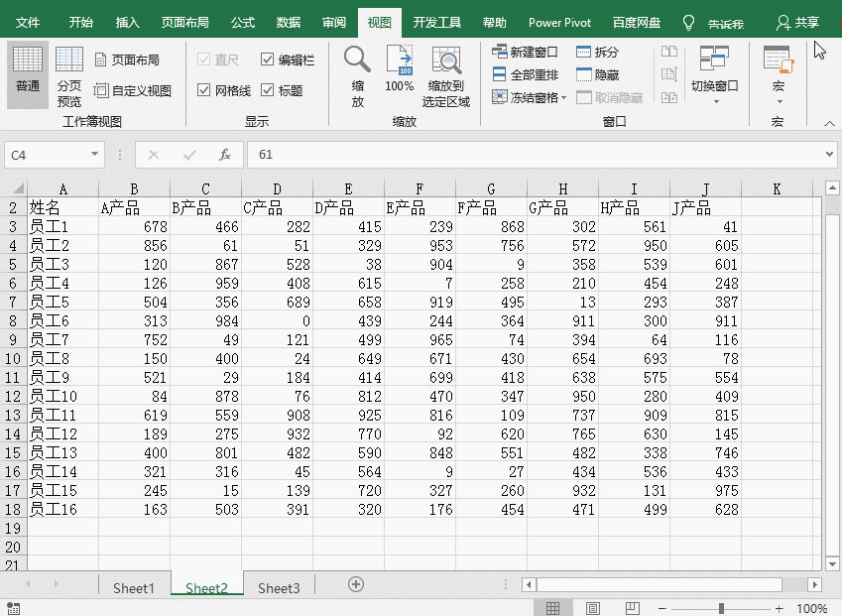Toggle the Gridlines (网格线) checkbox
Image resolution: width=842 pixels, height=616 pixels.
click(x=203, y=90)
